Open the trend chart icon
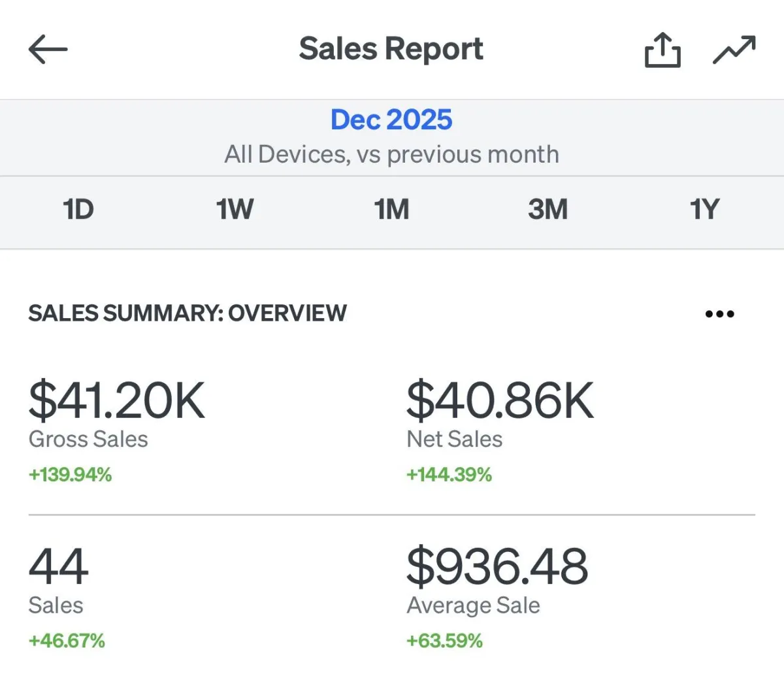This screenshot has width=784, height=676. pos(734,50)
